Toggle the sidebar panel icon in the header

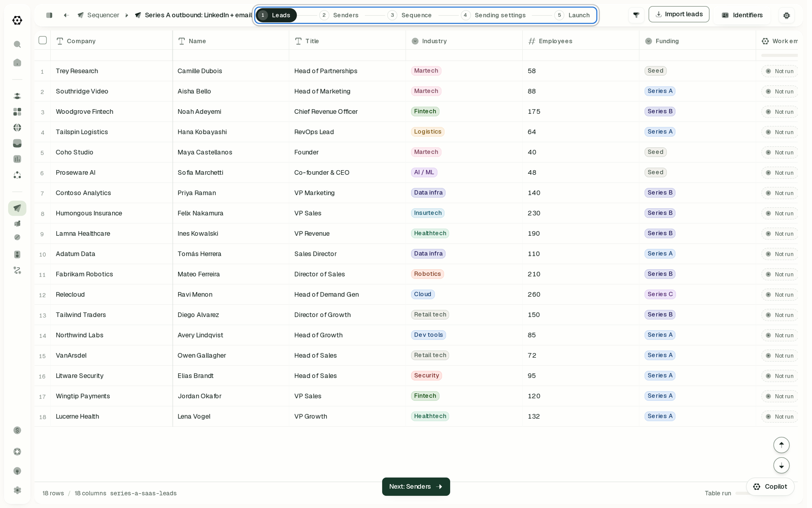tap(49, 15)
